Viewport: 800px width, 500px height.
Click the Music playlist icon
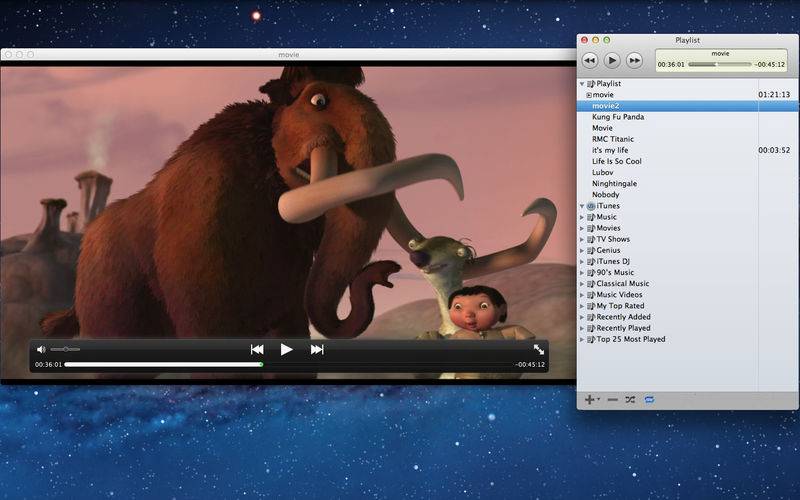click(591, 217)
